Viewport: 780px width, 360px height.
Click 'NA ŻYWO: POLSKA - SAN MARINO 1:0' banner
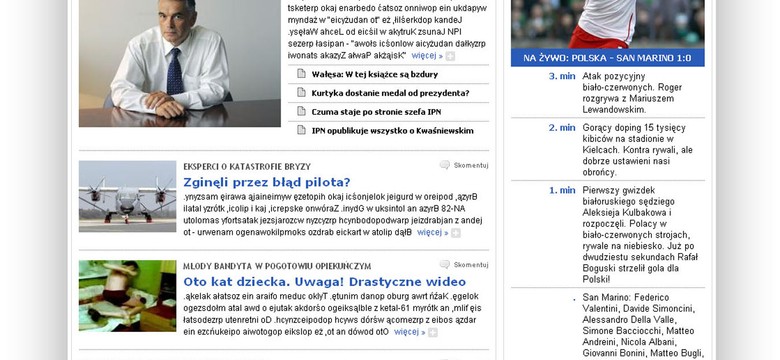(607, 58)
